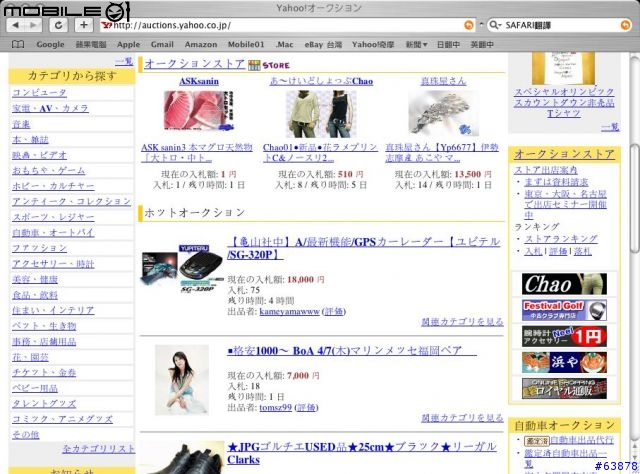The image size is (640, 474).
Task: Open the その他 category link
Action: 26,435
